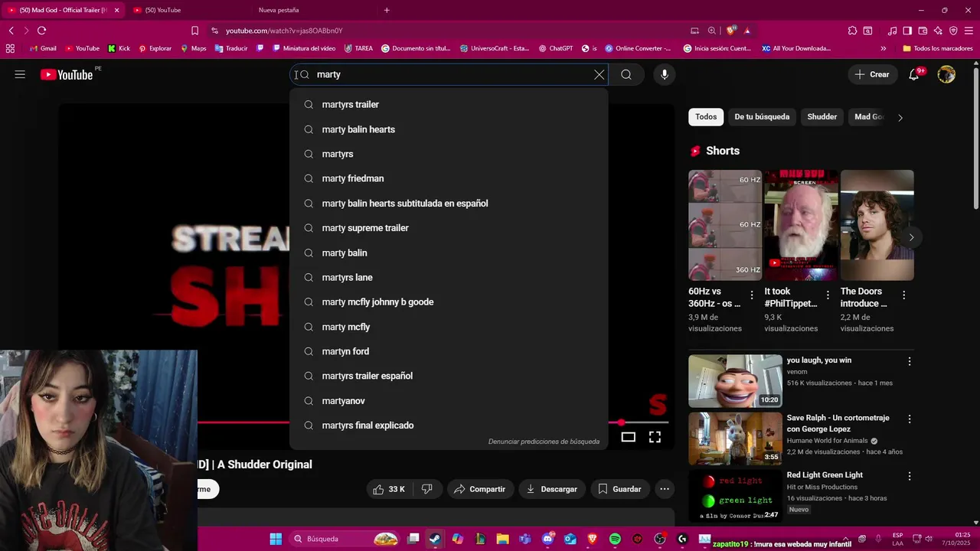Click the magnifier search submit button

point(626,74)
